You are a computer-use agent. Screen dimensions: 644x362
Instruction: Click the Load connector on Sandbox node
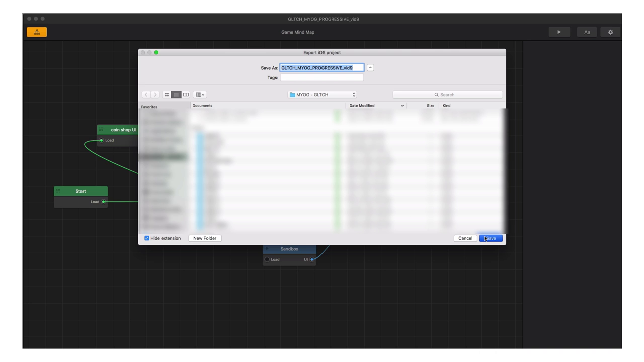[267, 260]
